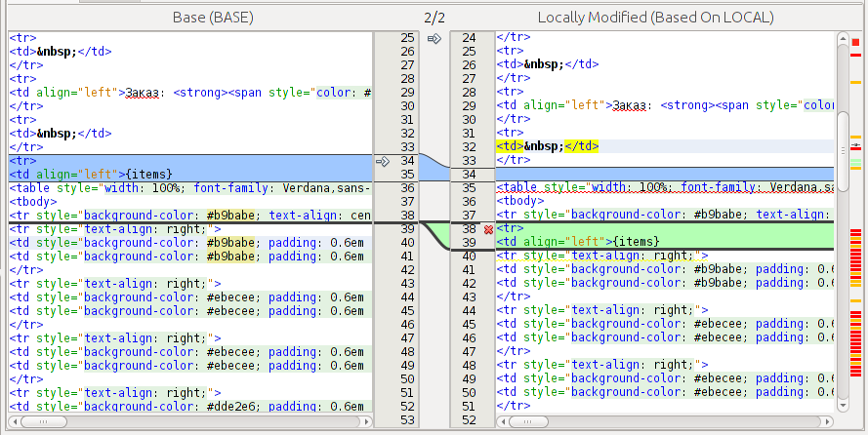Click the push-right arrow at line 25
Viewport: 868px width, 435px height.
pyautogui.click(x=434, y=38)
